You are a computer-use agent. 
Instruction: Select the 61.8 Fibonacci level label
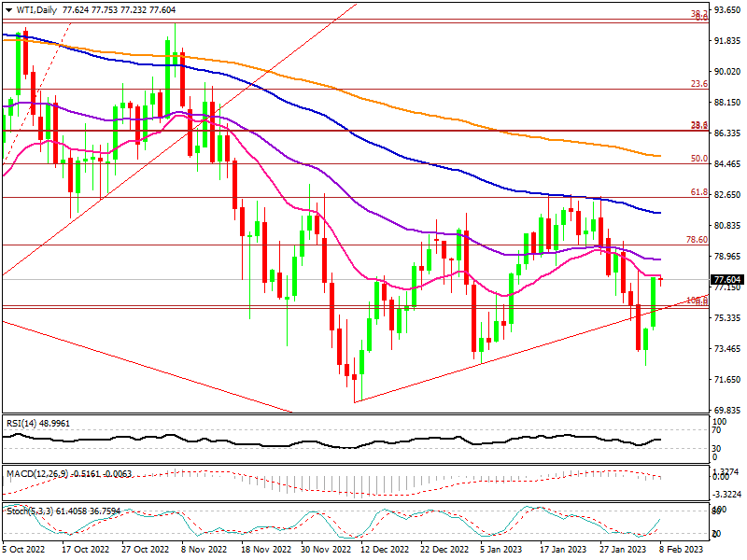pyautogui.click(x=698, y=191)
